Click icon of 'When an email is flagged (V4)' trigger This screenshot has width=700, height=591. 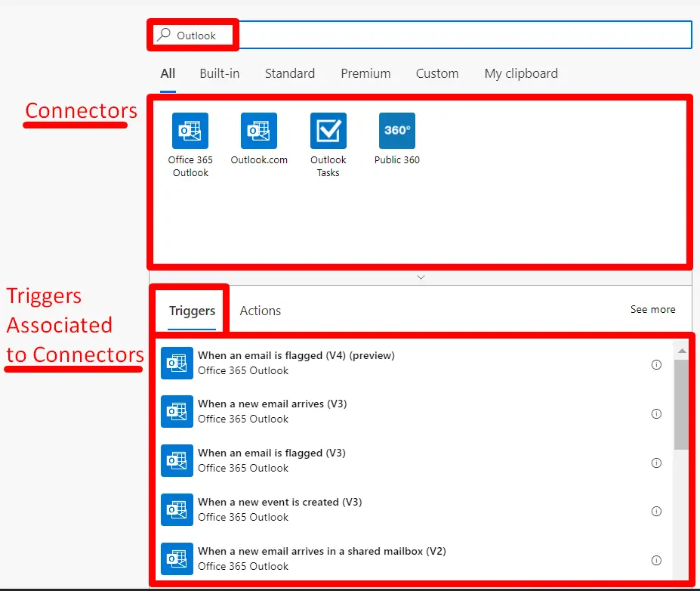pos(177,364)
